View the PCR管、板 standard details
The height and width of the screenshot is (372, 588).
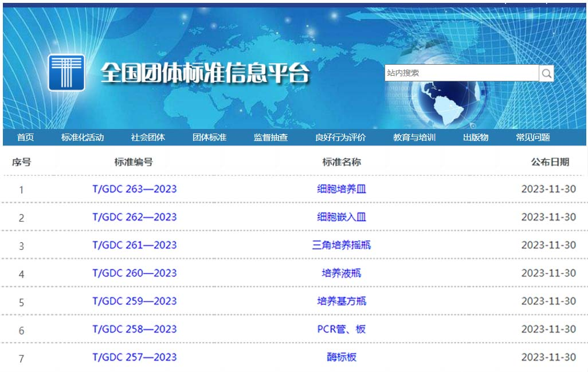click(x=340, y=330)
